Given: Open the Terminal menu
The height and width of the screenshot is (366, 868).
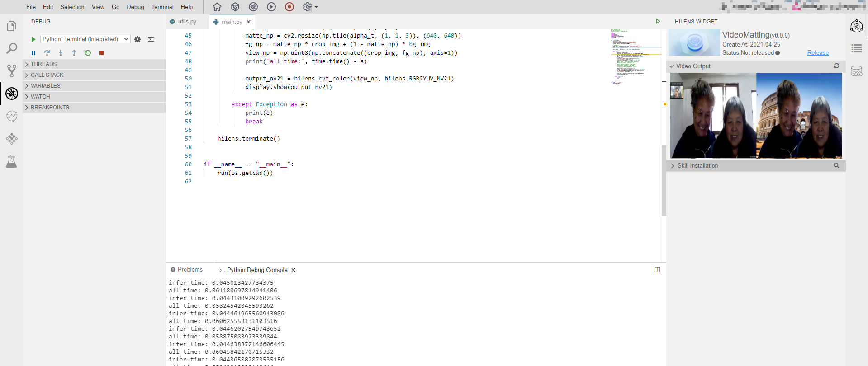Looking at the screenshot, I should (x=162, y=7).
